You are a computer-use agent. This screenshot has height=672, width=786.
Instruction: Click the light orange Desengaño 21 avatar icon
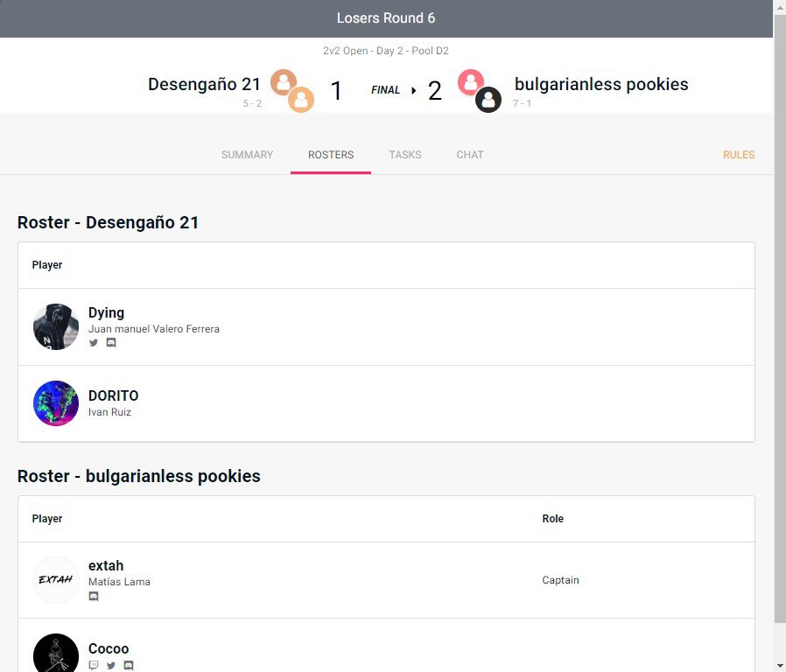point(301,100)
